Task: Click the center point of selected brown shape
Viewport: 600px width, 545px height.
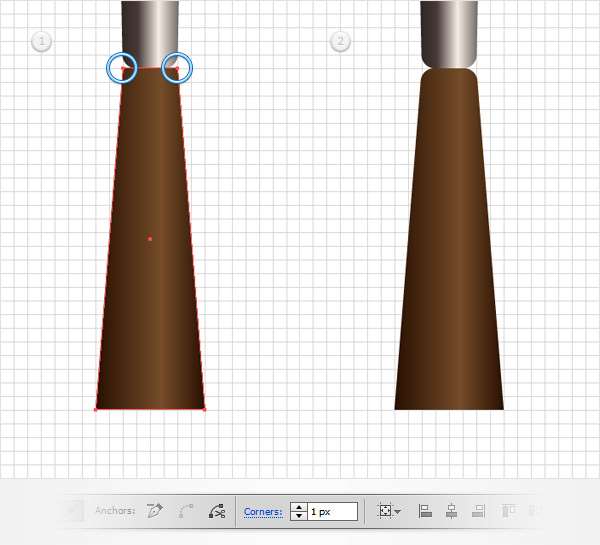Action: coord(150,239)
